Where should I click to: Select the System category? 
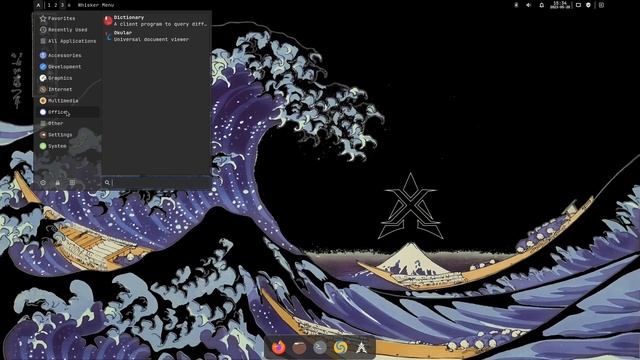(67, 146)
